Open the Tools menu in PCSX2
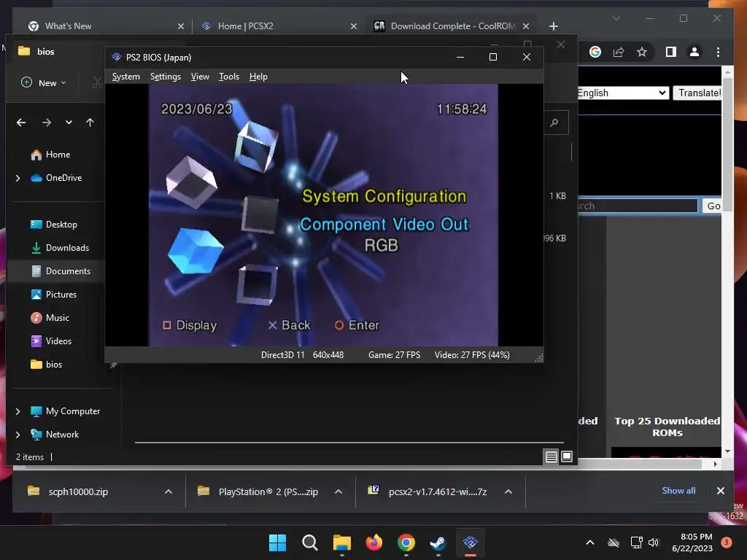Image resolution: width=747 pixels, height=560 pixels. point(228,77)
